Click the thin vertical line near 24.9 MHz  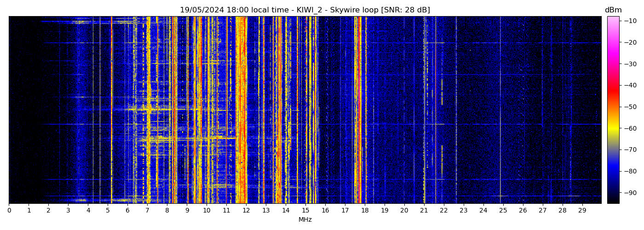pos(500,110)
